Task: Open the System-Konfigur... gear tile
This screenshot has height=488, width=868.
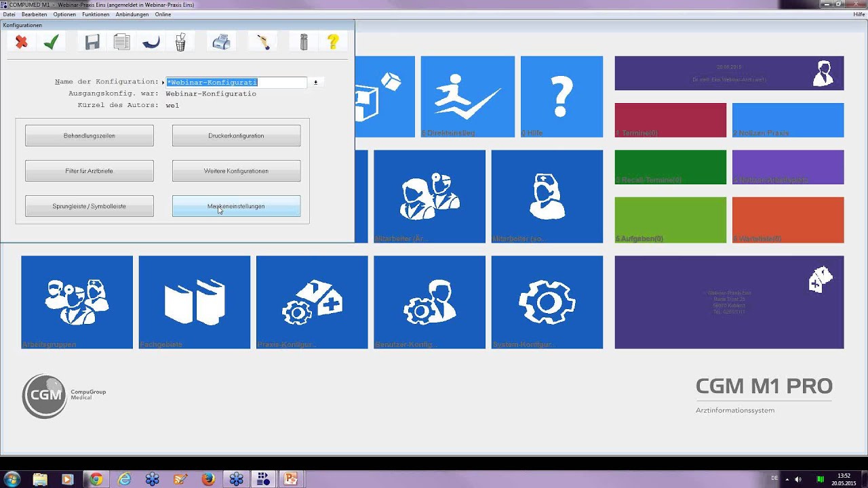Action: click(x=547, y=302)
